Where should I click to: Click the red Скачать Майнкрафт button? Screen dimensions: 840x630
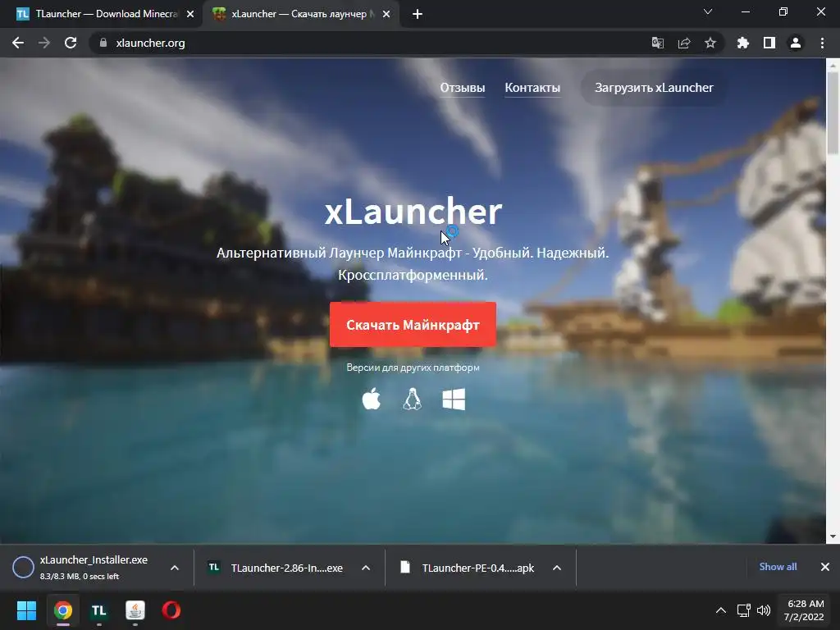point(413,325)
